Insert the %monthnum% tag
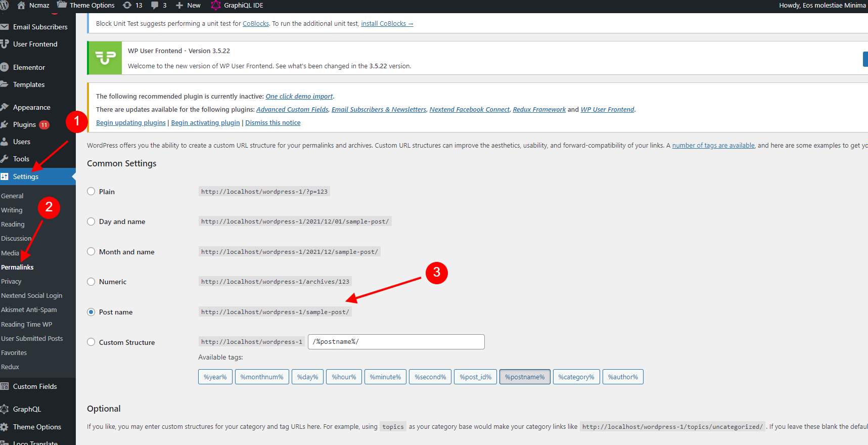This screenshot has height=445, width=868. (x=262, y=377)
